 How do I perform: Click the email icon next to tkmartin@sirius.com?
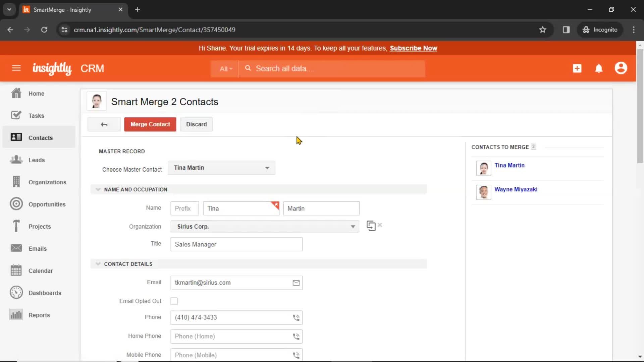[x=296, y=283]
